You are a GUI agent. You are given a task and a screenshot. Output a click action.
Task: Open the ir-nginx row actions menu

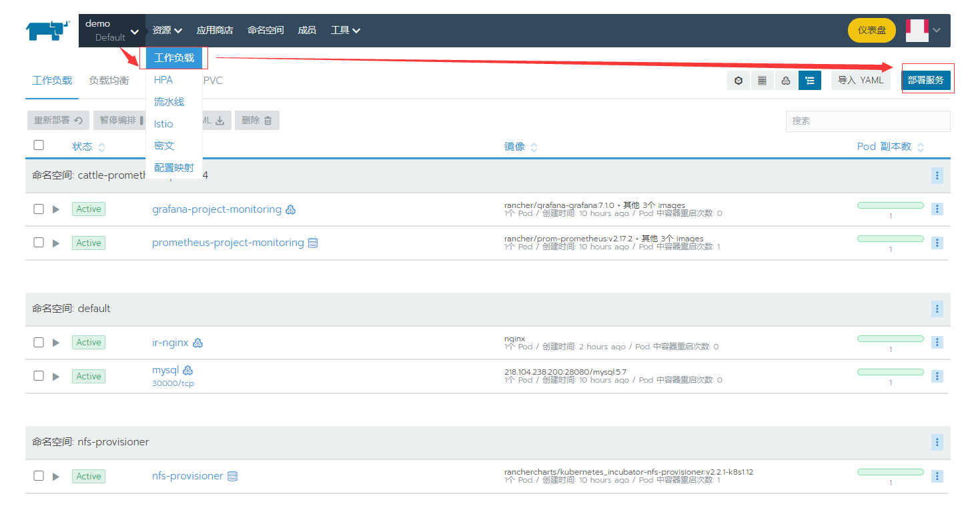(x=937, y=342)
